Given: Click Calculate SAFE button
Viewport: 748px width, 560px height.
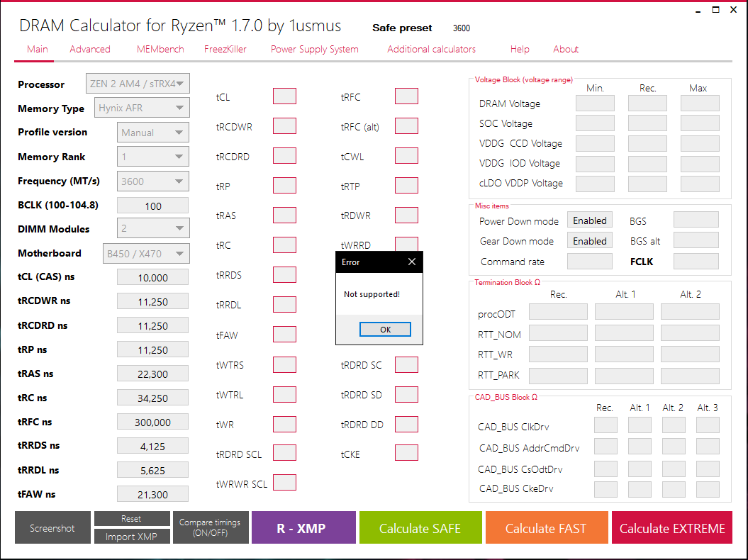Looking at the screenshot, I should pos(420,527).
